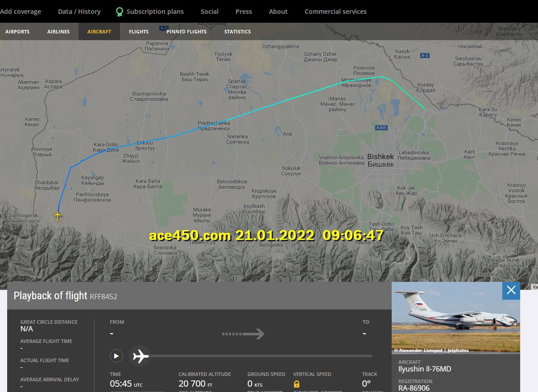The image size is (538, 392).
Task: Click the Press link in the top bar
Action: [x=244, y=12]
